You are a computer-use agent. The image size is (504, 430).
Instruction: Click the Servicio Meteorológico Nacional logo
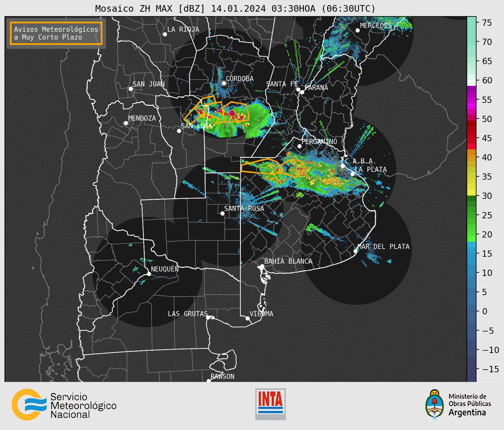(64, 405)
